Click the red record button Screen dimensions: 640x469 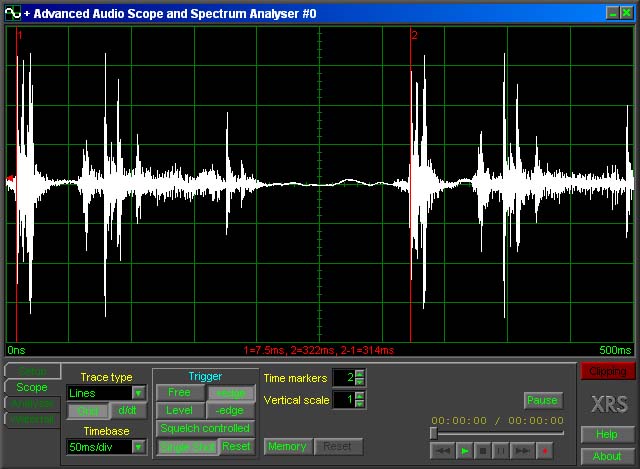pyautogui.click(x=544, y=451)
